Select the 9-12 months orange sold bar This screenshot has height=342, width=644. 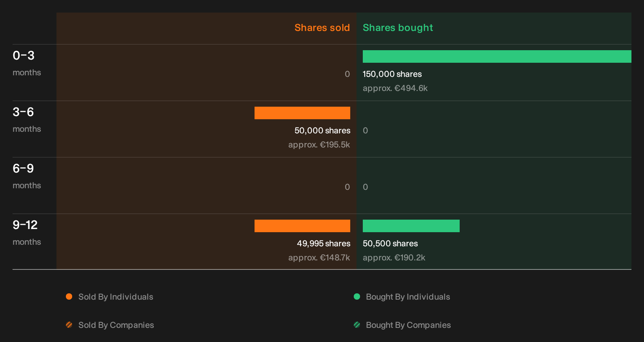coord(302,226)
